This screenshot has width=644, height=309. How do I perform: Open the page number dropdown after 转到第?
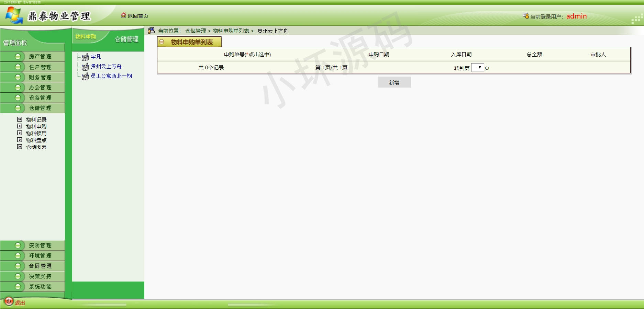tap(477, 68)
